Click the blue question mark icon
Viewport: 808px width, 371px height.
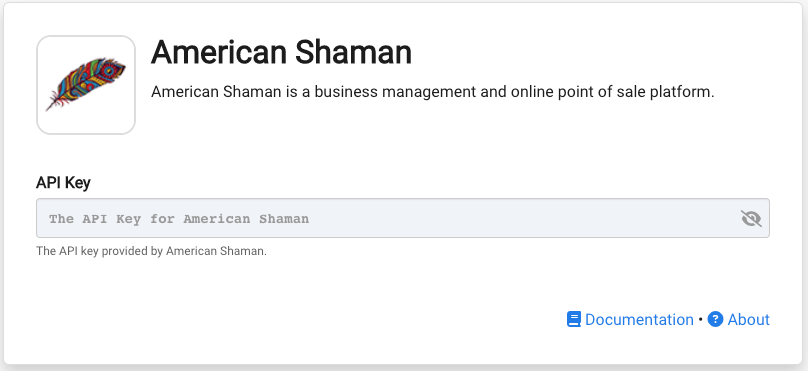[x=715, y=319]
